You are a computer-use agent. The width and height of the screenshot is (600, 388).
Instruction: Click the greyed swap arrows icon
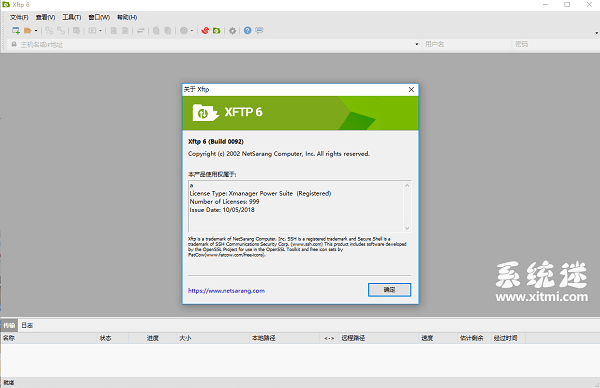pos(140,31)
